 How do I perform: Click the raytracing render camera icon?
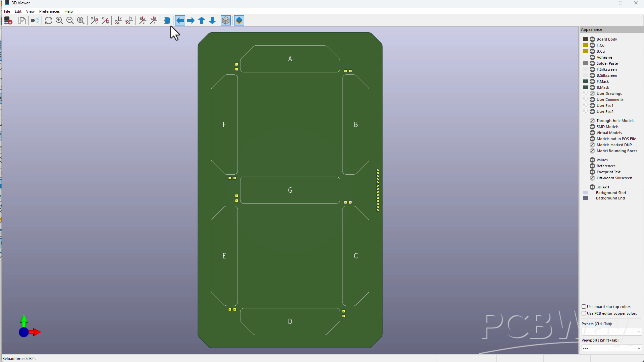(x=35, y=21)
